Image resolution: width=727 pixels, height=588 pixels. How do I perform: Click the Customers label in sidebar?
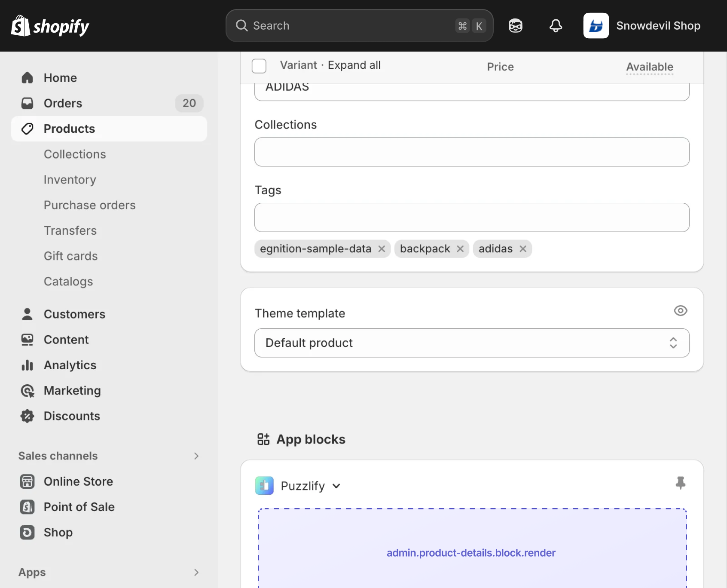click(x=75, y=314)
